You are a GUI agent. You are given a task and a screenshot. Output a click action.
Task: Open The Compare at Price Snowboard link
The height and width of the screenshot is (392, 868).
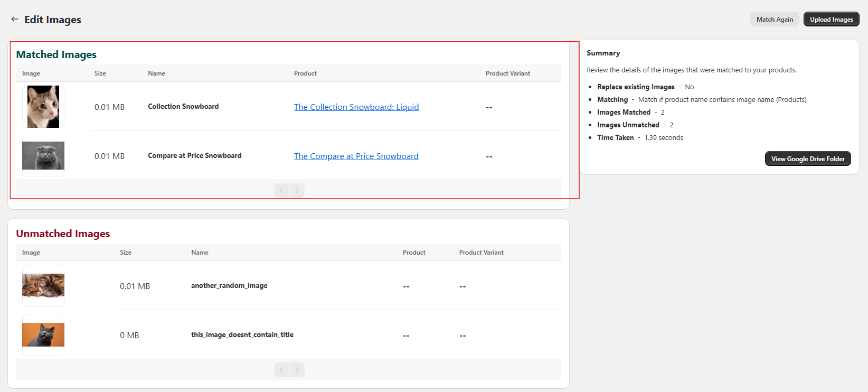point(356,156)
